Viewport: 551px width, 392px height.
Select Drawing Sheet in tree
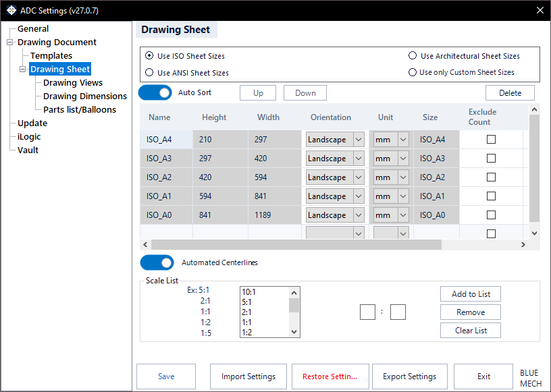click(x=60, y=69)
